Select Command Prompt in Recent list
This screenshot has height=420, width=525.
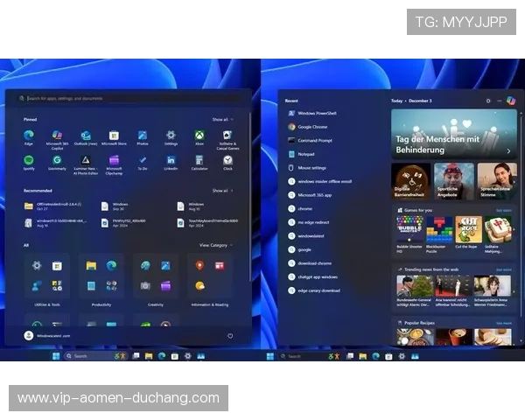tap(313, 140)
